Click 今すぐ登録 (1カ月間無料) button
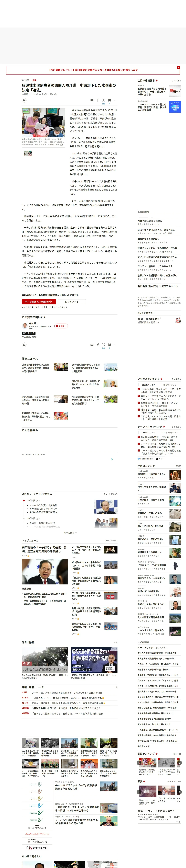 39,302
